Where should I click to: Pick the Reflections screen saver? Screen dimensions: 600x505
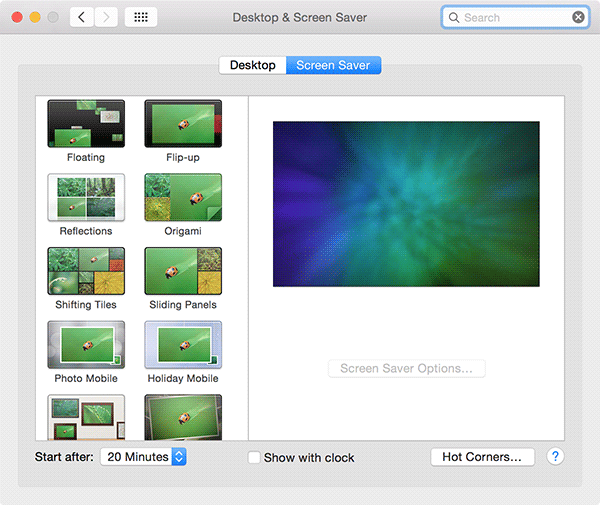click(x=86, y=198)
